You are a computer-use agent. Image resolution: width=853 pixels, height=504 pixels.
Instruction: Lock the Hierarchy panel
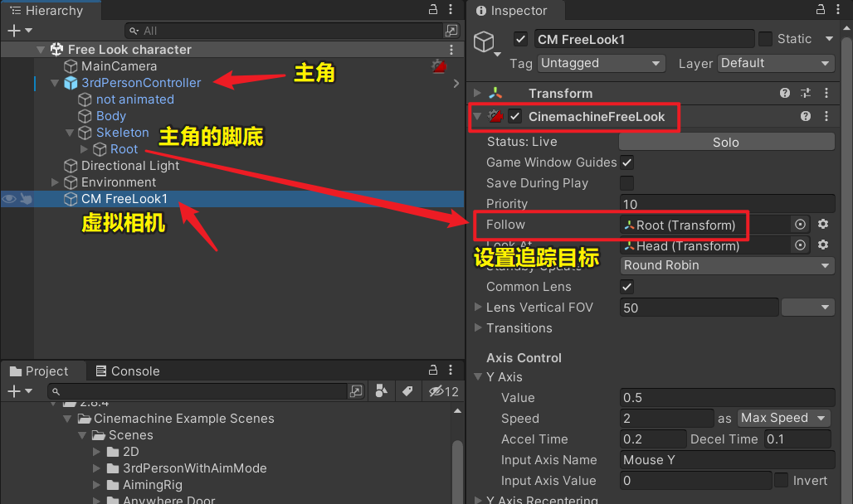point(433,9)
